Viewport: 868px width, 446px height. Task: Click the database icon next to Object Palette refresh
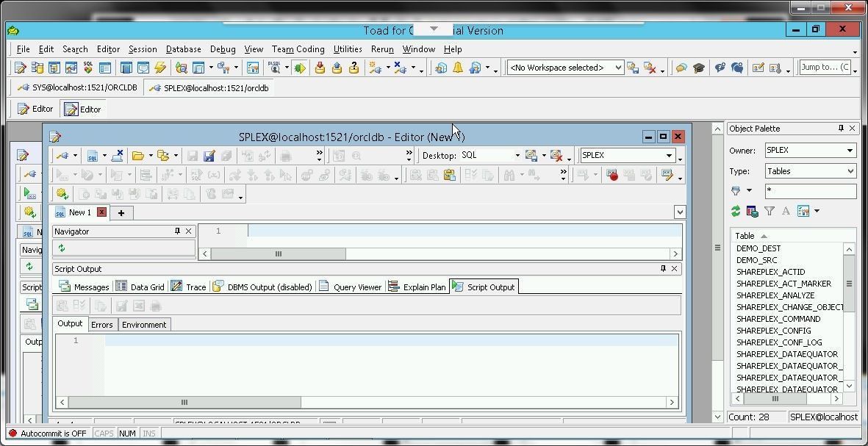(x=753, y=211)
